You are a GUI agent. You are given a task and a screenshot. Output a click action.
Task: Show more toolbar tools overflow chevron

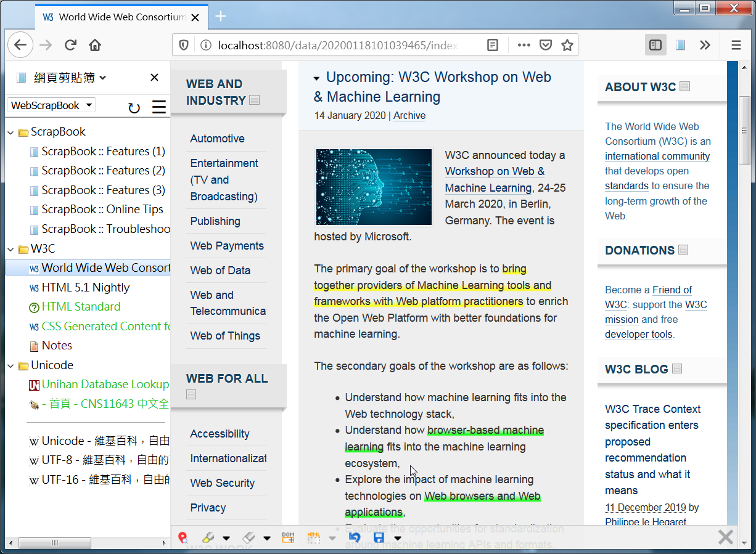(x=705, y=45)
